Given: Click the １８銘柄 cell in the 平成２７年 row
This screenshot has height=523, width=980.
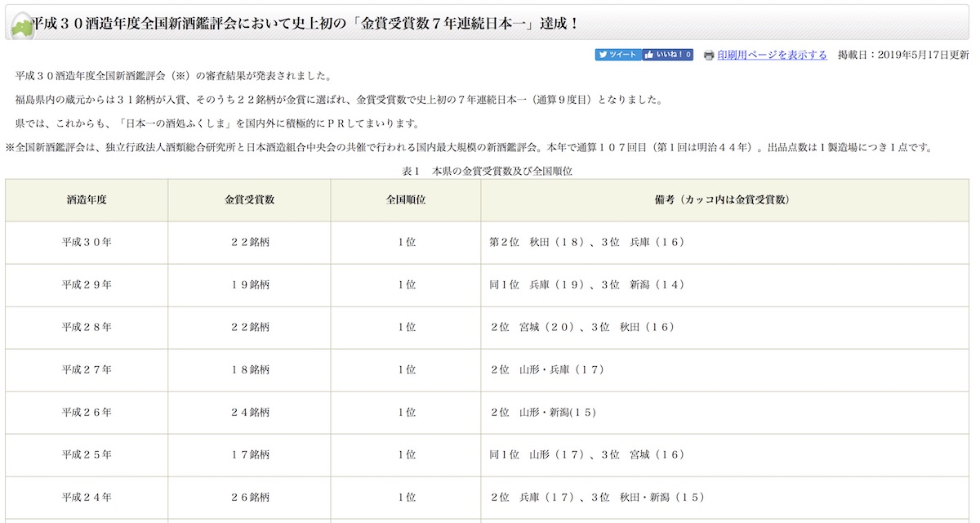Looking at the screenshot, I should pos(249,370).
